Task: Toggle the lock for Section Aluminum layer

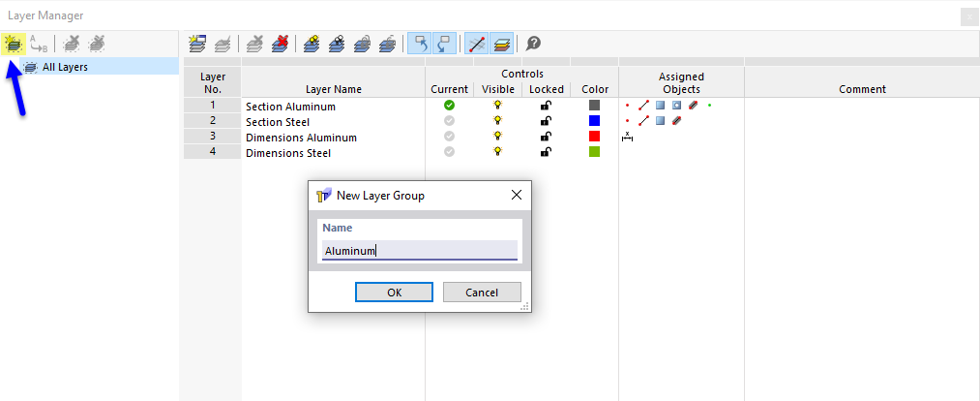Action: click(x=546, y=106)
